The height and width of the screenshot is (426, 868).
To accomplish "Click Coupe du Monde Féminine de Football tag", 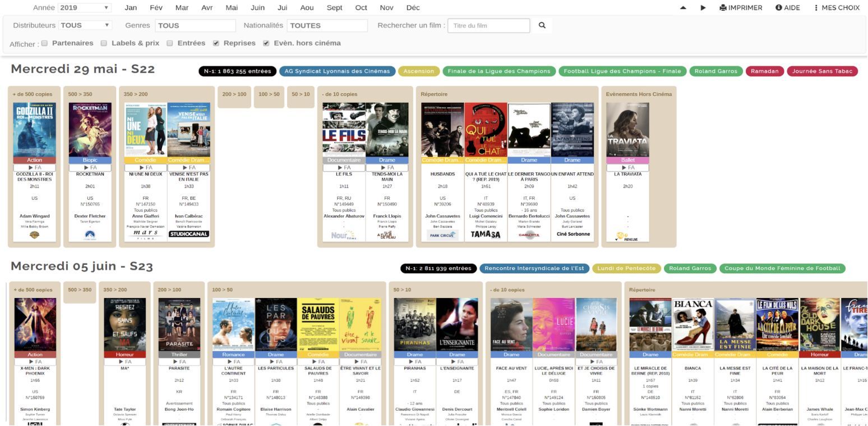I will (782, 268).
